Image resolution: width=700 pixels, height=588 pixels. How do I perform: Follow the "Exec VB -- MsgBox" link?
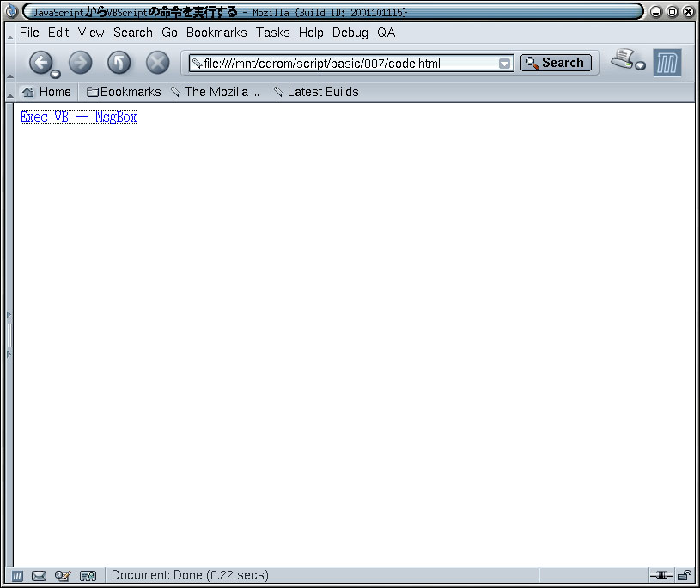(78, 117)
